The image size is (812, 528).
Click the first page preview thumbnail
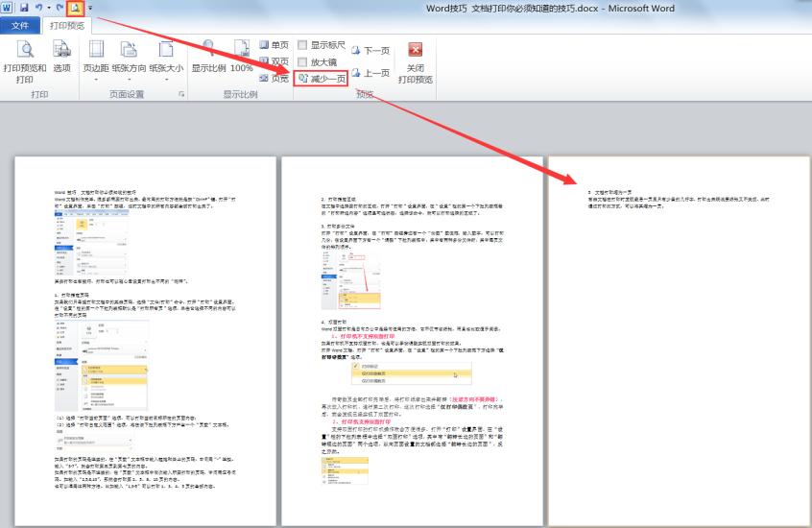point(144,340)
